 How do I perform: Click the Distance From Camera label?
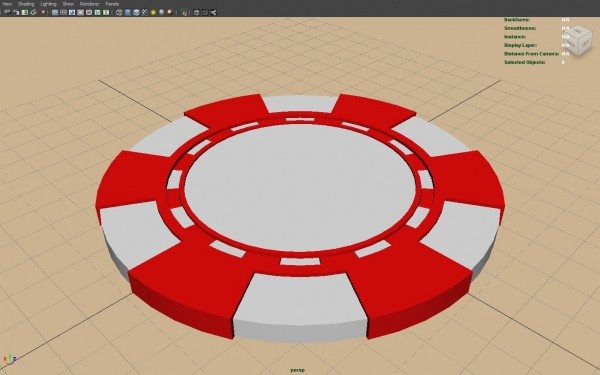pyautogui.click(x=531, y=54)
